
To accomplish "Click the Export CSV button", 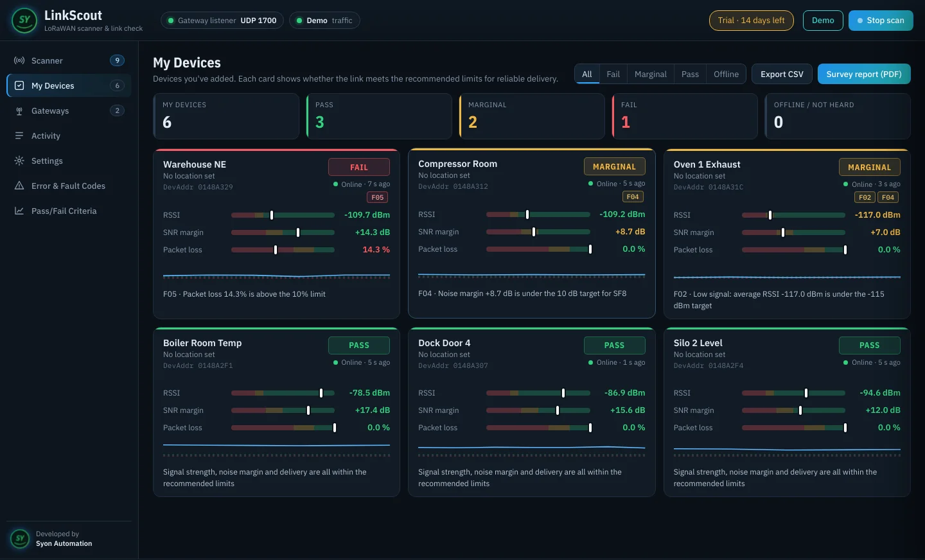I will [782, 74].
